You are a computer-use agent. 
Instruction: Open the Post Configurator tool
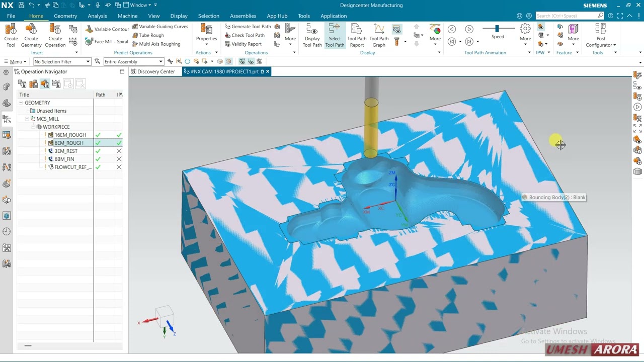tap(601, 35)
